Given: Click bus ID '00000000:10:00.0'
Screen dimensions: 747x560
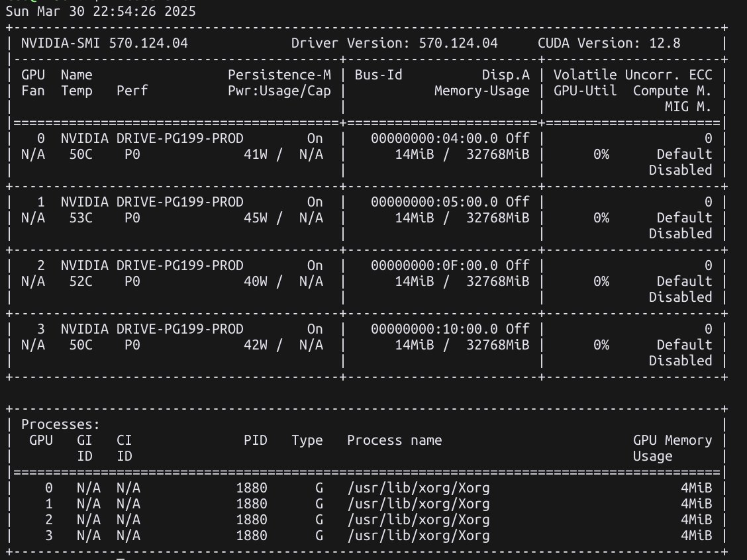Looking at the screenshot, I should click(x=434, y=329).
